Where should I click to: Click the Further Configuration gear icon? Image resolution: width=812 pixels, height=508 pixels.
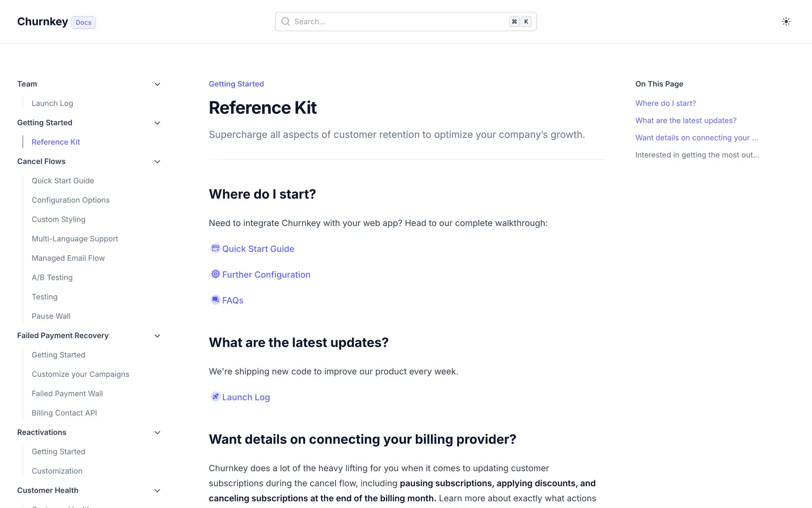pyautogui.click(x=215, y=274)
